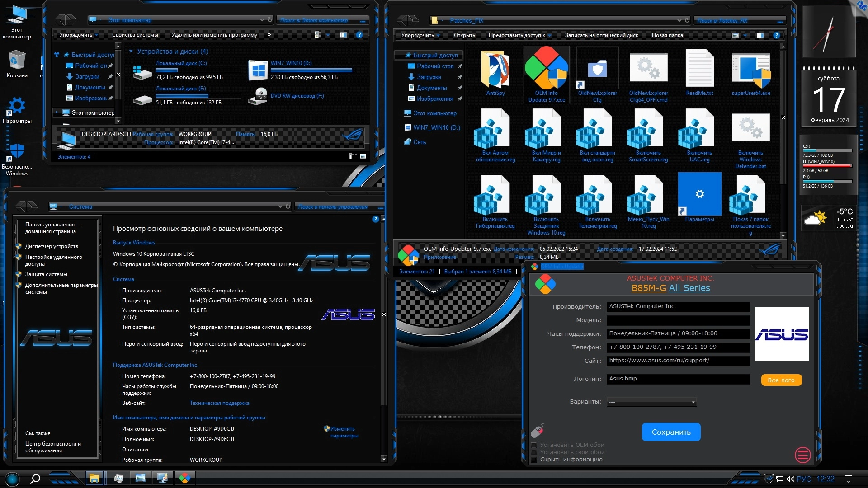The width and height of the screenshot is (868, 488).
Task: Expand the Этот компьютер tree node
Action: pos(57,113)
